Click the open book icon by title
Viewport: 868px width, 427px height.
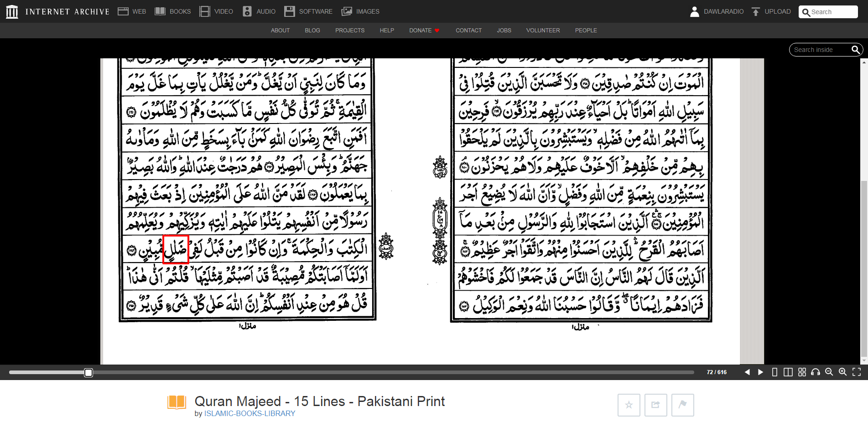coord(177,402)
